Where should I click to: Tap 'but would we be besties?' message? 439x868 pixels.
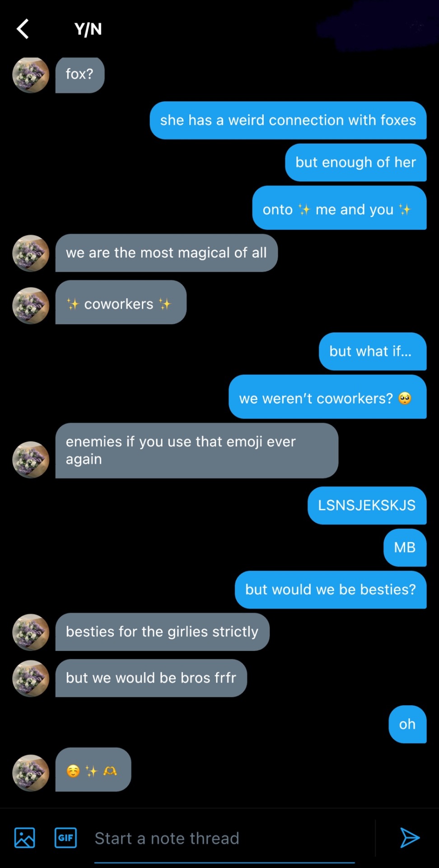pos(331,590)
